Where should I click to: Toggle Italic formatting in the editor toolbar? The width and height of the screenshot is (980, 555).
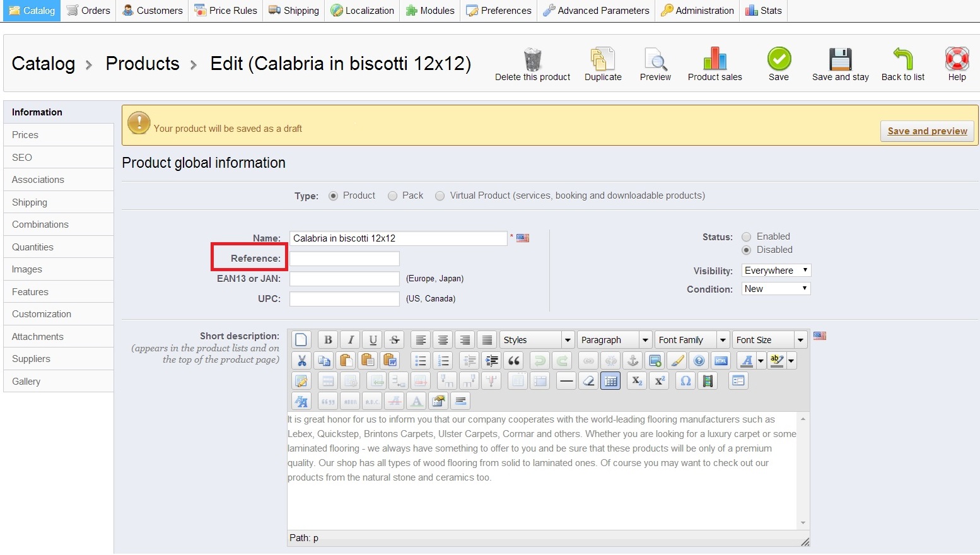tap(351, 340)
